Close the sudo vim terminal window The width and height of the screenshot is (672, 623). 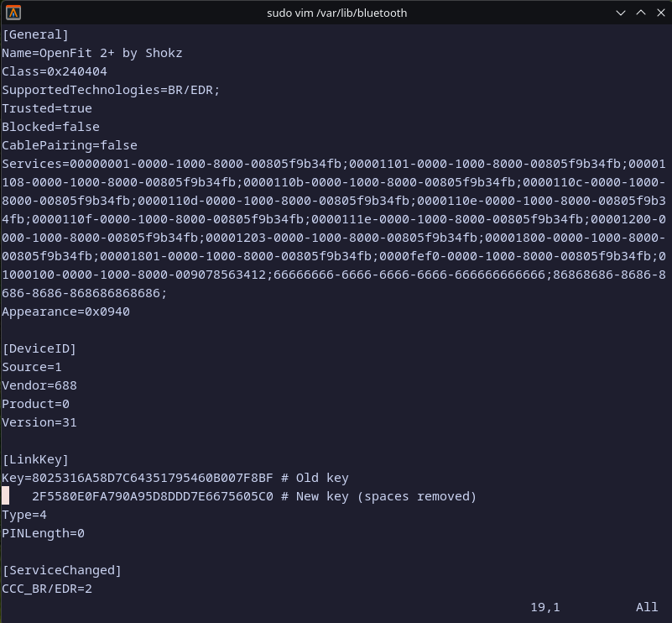tap(661, 13)
